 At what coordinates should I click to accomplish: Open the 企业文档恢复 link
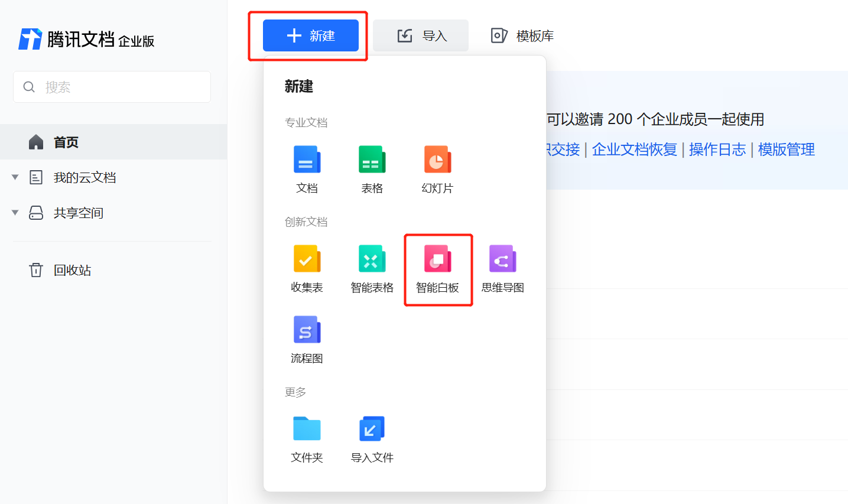pyautogui.click(x=634, y=149)
